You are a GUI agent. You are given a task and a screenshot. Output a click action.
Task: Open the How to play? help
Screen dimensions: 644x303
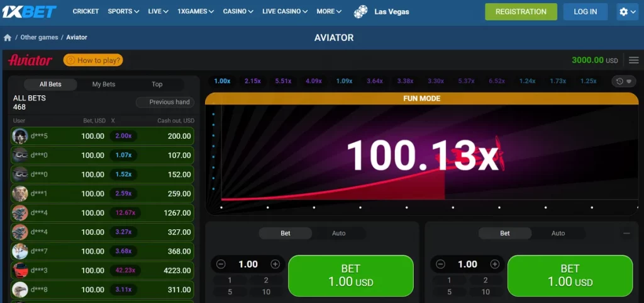[93, 60]
